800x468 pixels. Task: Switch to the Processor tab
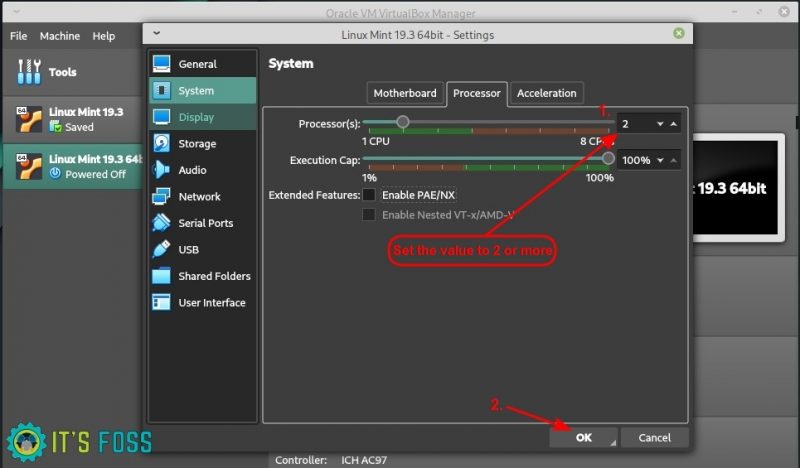[477, 93]
